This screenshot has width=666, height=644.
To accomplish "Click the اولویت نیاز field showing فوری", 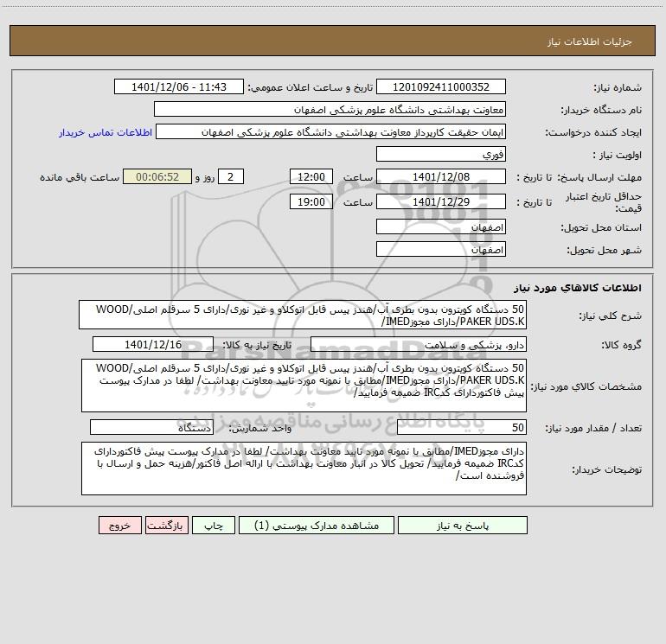I will (441, 154).
